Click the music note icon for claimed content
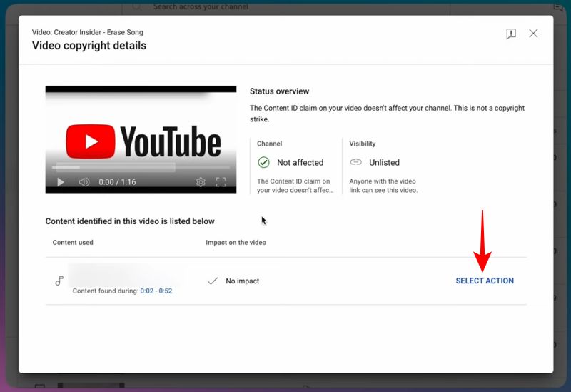The height and width of the screenshot is (392, 571). tap(59, 281)
